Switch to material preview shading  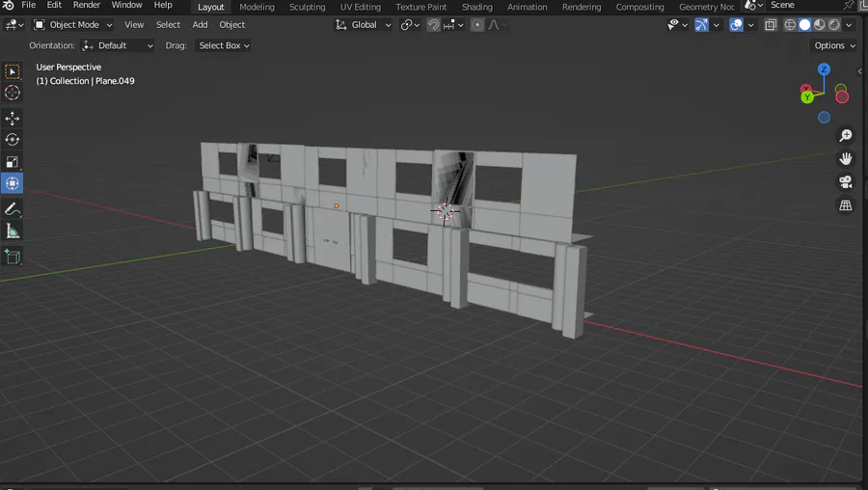820,25
